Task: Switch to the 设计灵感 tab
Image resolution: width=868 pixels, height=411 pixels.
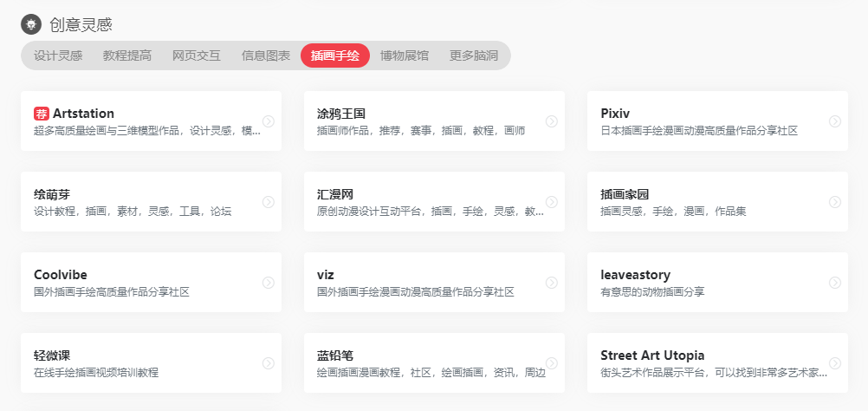Action: point(58,55)
